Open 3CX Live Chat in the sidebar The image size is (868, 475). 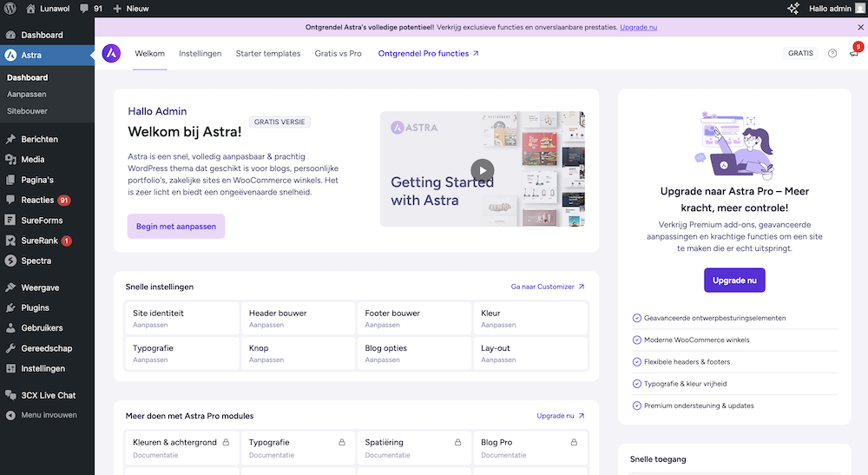[47, 395]
